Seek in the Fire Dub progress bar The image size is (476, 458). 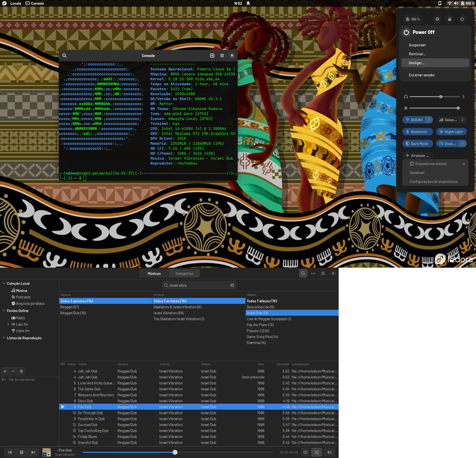178,452
